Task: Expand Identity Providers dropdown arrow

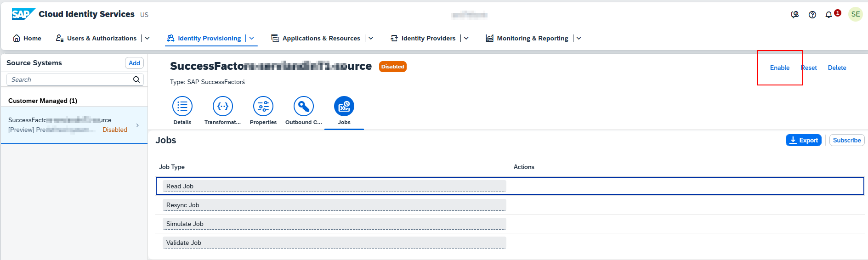Action: (x=466, y=38)
